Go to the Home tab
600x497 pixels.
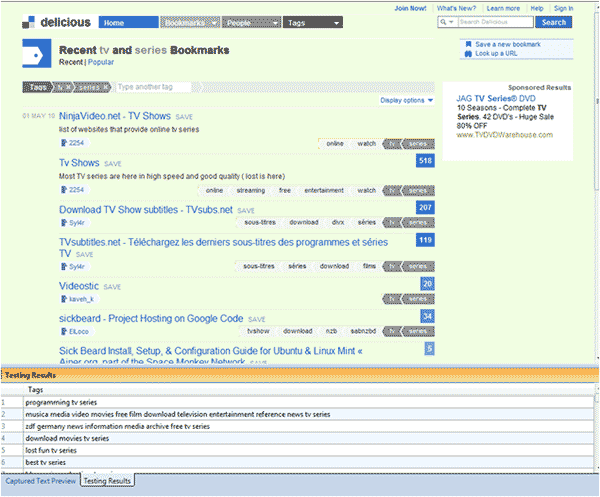129,23
